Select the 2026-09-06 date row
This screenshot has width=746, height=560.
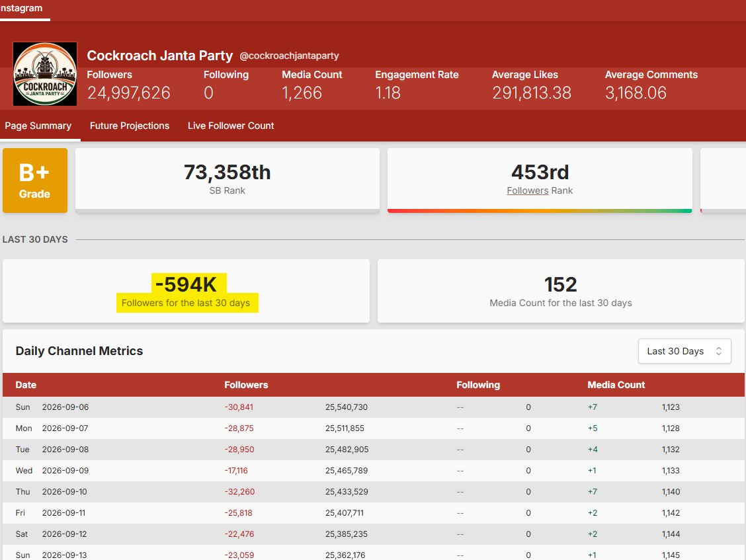tap(374, 407)
